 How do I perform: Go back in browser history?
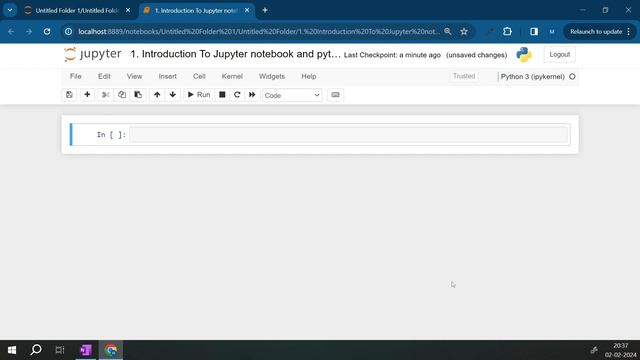click(11, 31)
